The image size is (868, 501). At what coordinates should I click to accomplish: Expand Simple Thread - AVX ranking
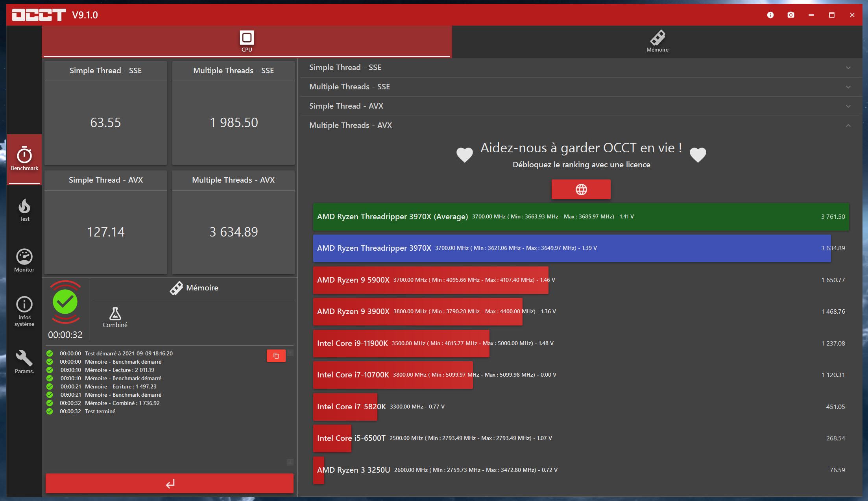click(x=581, y=106)
